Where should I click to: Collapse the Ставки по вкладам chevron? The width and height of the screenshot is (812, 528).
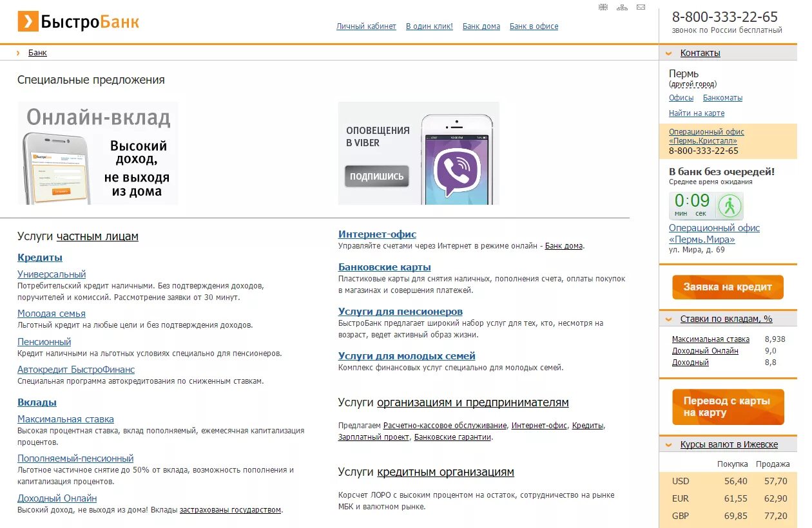point(668,319)
